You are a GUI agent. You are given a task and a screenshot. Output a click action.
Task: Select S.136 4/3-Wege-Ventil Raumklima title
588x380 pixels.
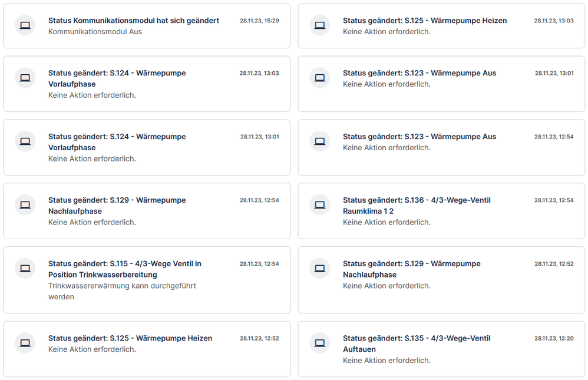pyautogui.click(x=416, y=206)
